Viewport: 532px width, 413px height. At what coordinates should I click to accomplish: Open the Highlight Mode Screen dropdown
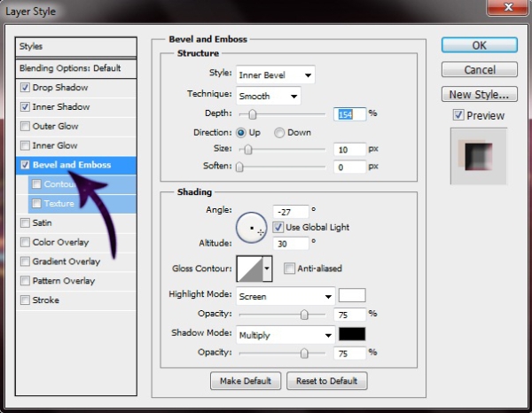pos(285,296)
